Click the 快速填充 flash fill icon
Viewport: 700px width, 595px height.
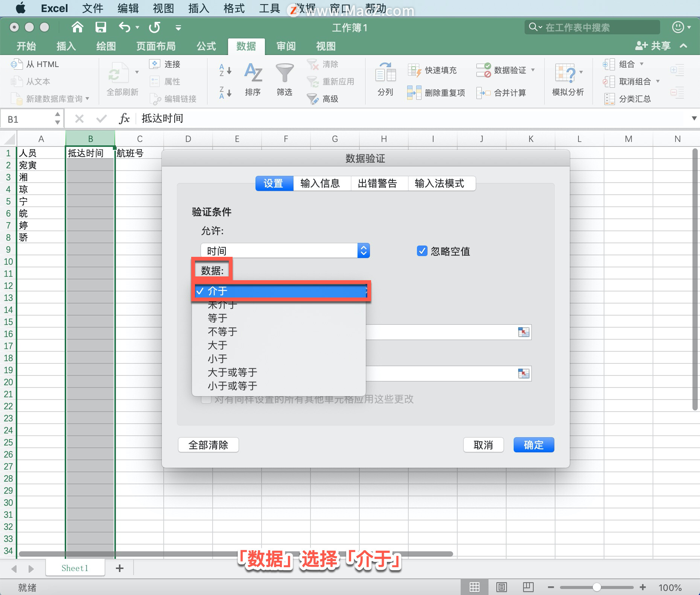click(414, 70)
